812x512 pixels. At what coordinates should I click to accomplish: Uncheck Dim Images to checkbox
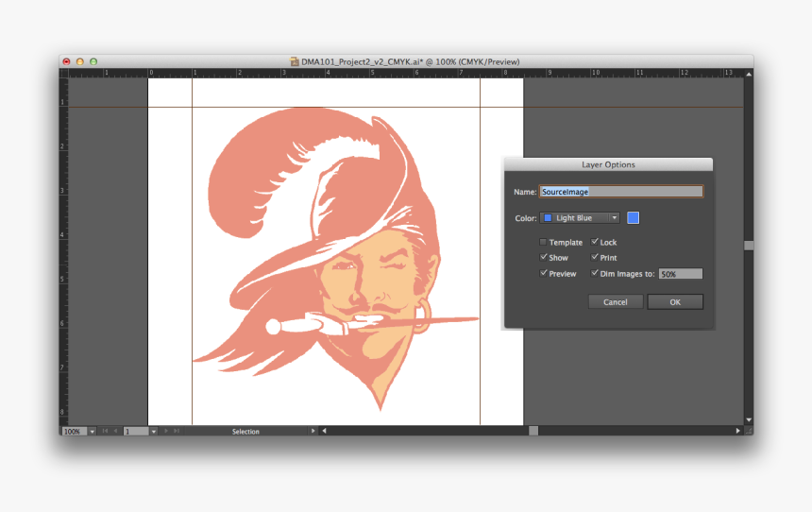(x=595, y=273)
